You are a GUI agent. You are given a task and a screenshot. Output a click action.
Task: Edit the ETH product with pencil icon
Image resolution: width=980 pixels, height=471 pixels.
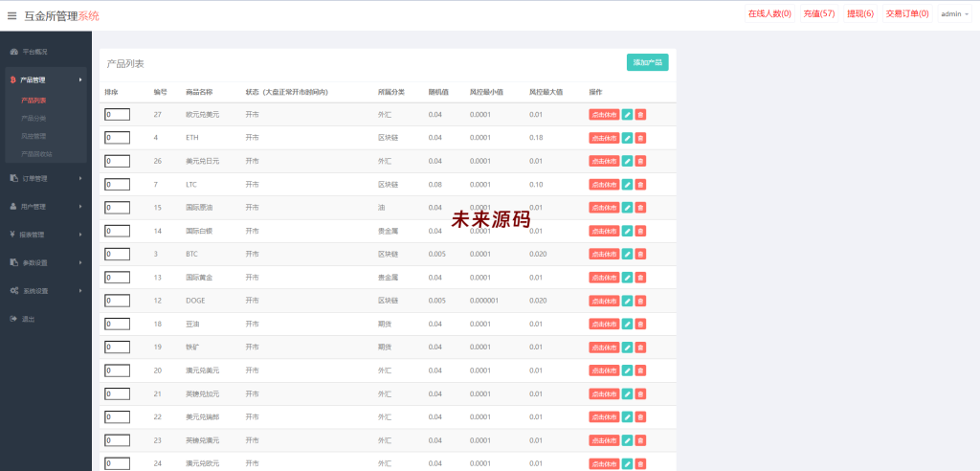(628, 138)
